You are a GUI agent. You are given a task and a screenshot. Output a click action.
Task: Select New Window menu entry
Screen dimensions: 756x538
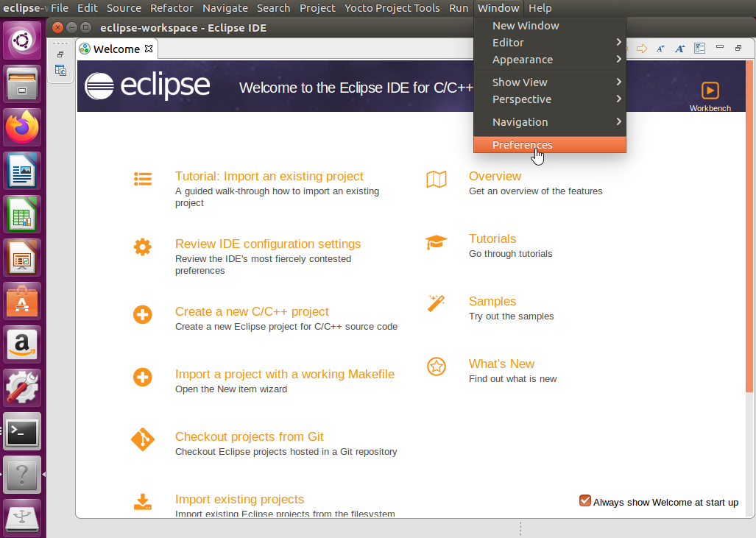click(x=550, y=26)
